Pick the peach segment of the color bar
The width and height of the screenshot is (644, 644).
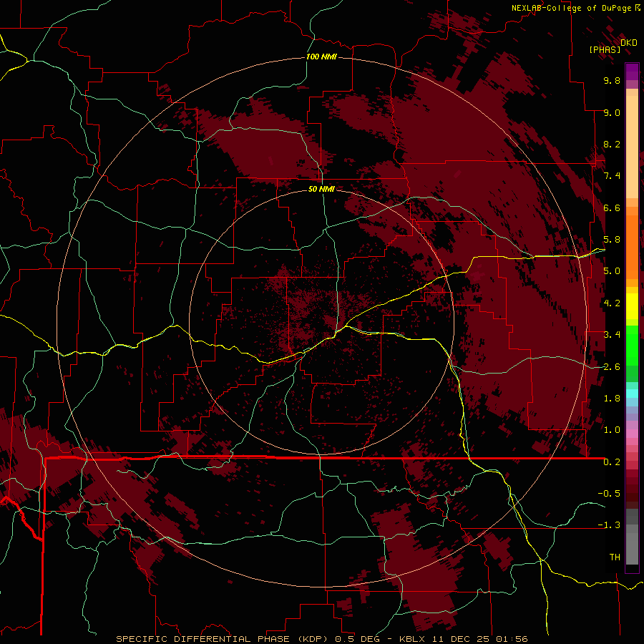click(x=632, y=146)
